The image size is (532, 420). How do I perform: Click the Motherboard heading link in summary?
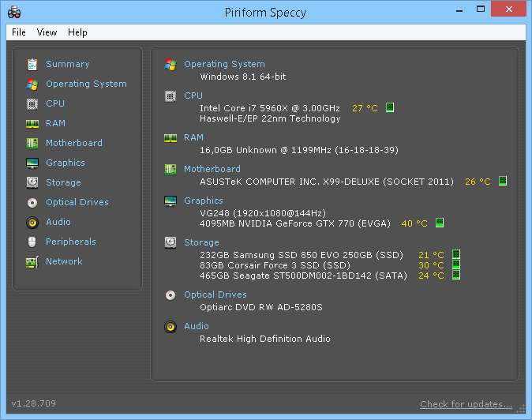212,169
